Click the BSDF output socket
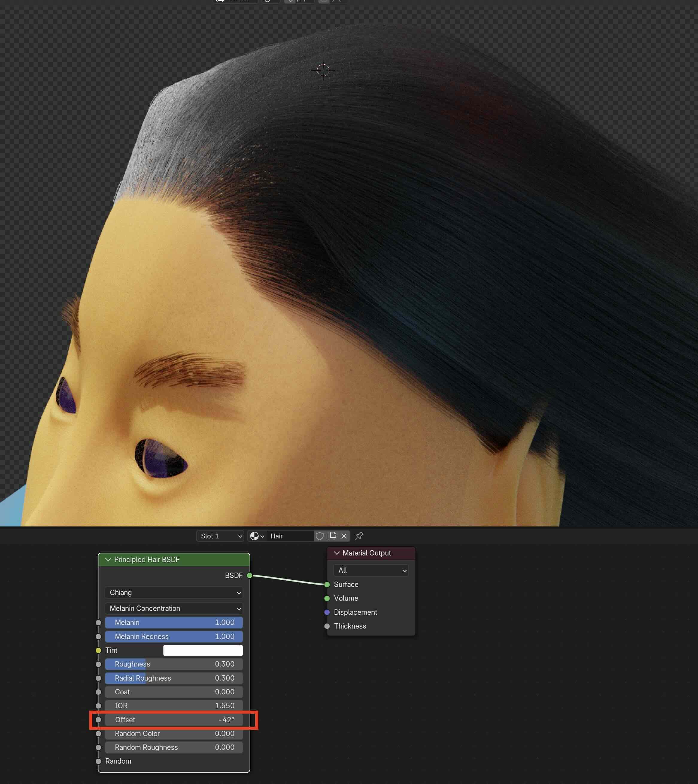This screenshot has height=784, width=698. 250,575
